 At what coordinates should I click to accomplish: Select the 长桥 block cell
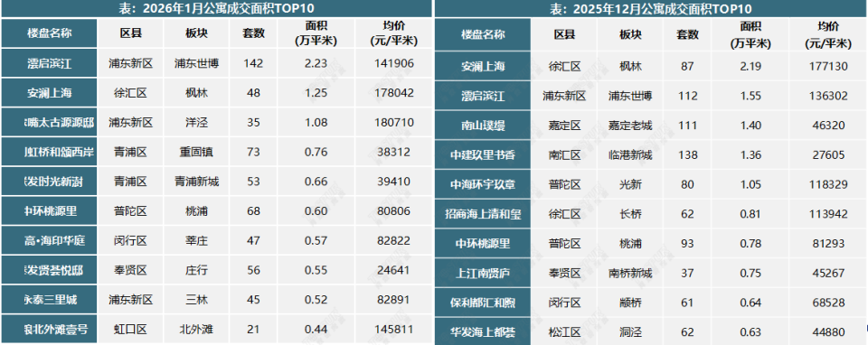click(630, 214)
